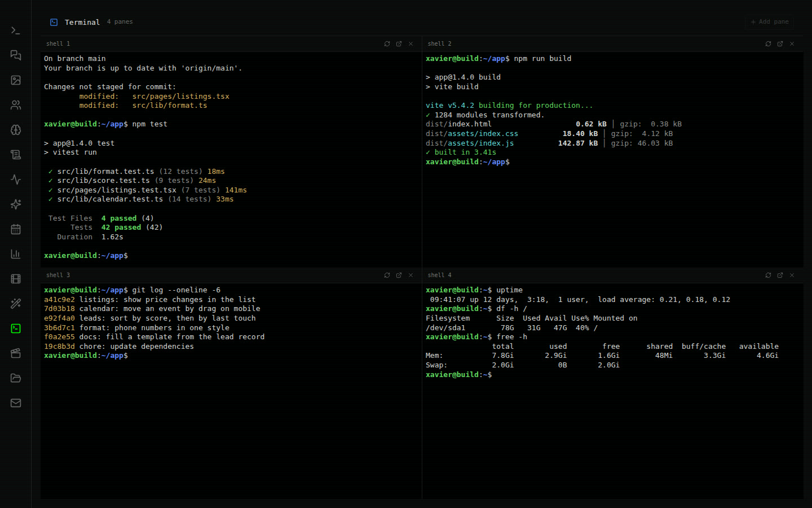Close the shell 3 pane

pos(411,275)
